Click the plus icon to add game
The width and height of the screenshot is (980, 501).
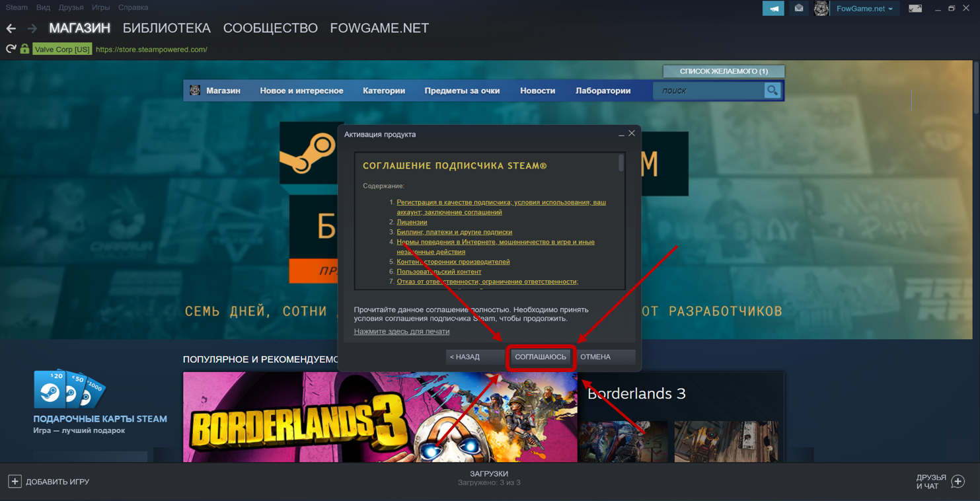click(15, 482)
